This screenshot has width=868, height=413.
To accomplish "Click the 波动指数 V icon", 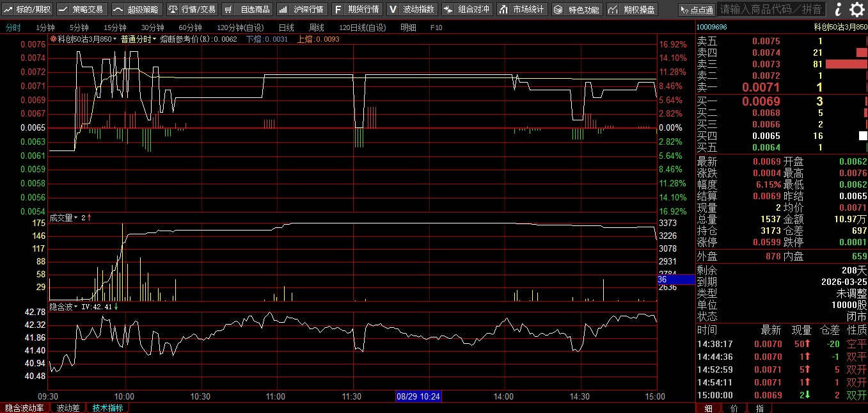I will pos(392,10).
